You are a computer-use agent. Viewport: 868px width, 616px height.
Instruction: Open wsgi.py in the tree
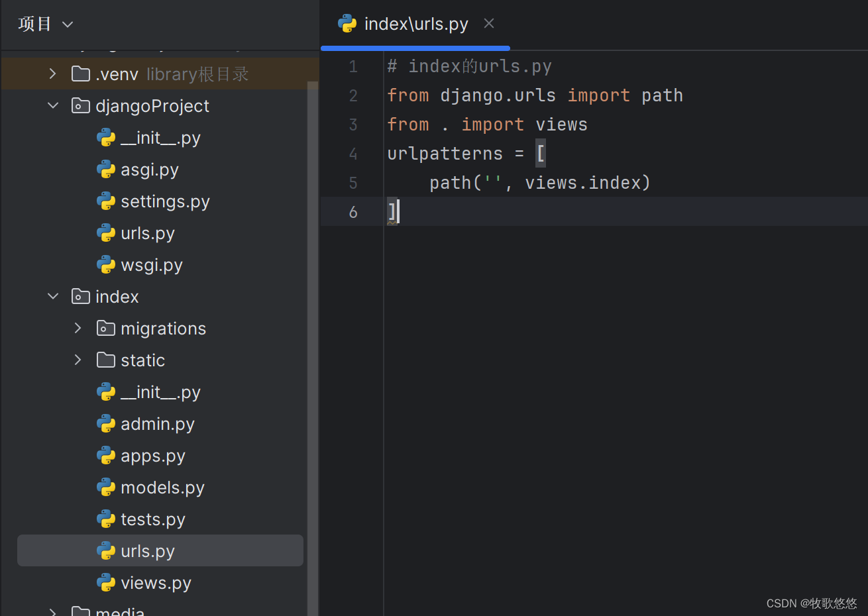coord(152,265)
